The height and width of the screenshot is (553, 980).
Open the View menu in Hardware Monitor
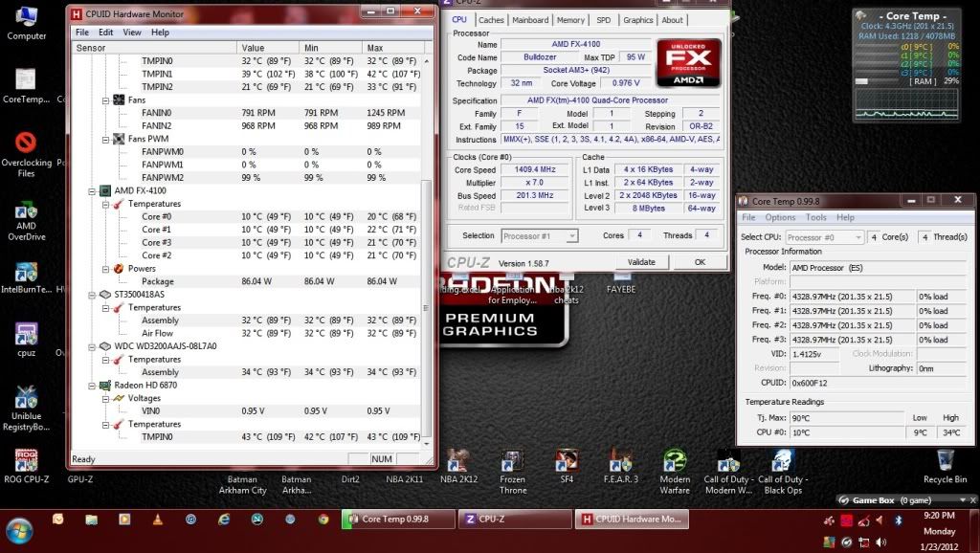point(132,33)
